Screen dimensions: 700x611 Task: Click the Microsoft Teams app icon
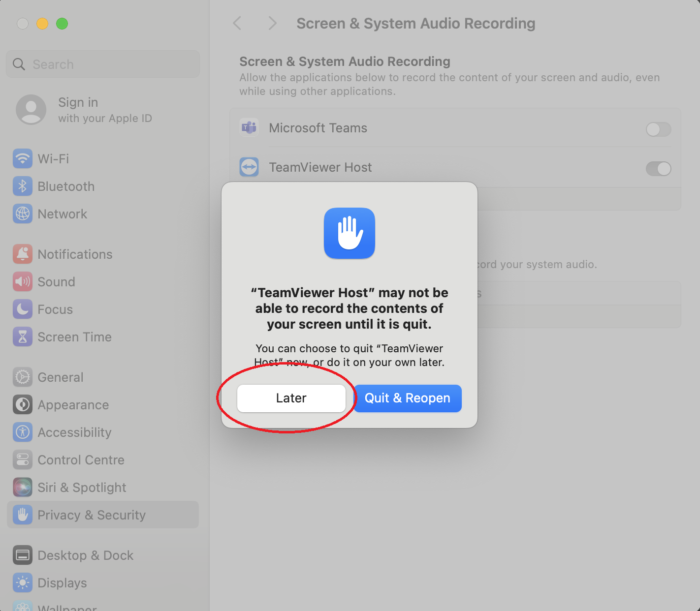(249, 128)
